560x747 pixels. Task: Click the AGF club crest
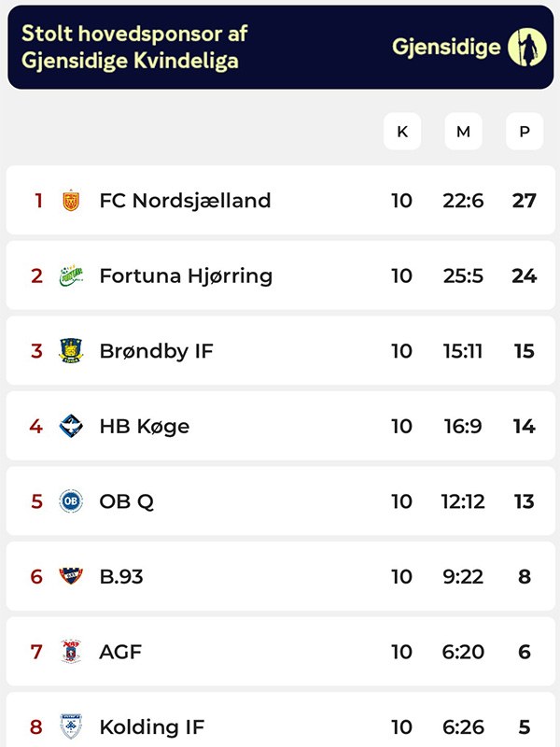[70, 652]
